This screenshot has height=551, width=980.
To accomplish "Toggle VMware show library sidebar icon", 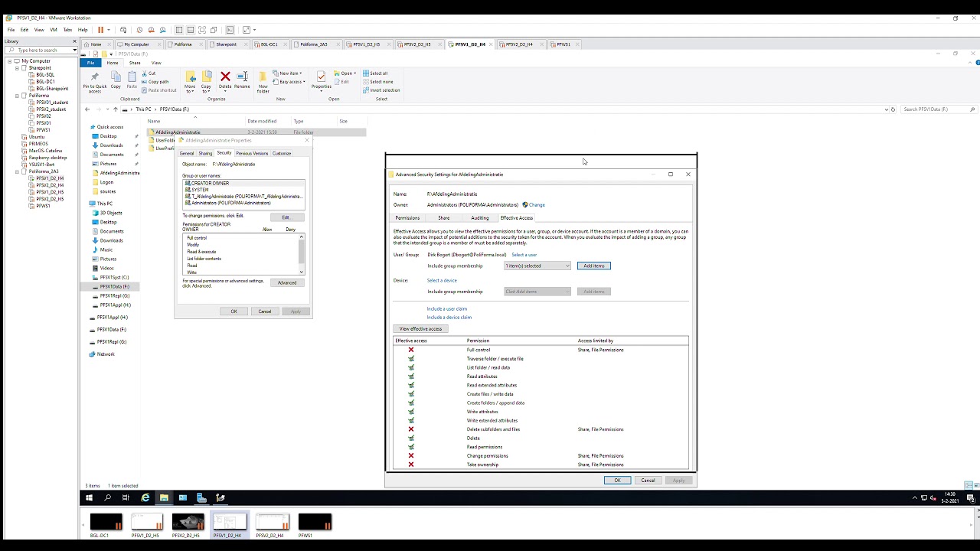I will coord(179,30).
